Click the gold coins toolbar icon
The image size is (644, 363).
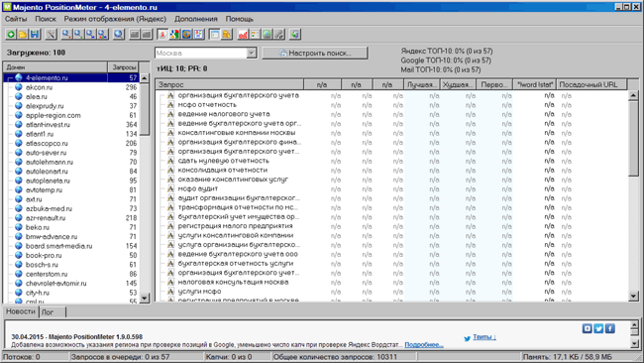pos(227,35)
